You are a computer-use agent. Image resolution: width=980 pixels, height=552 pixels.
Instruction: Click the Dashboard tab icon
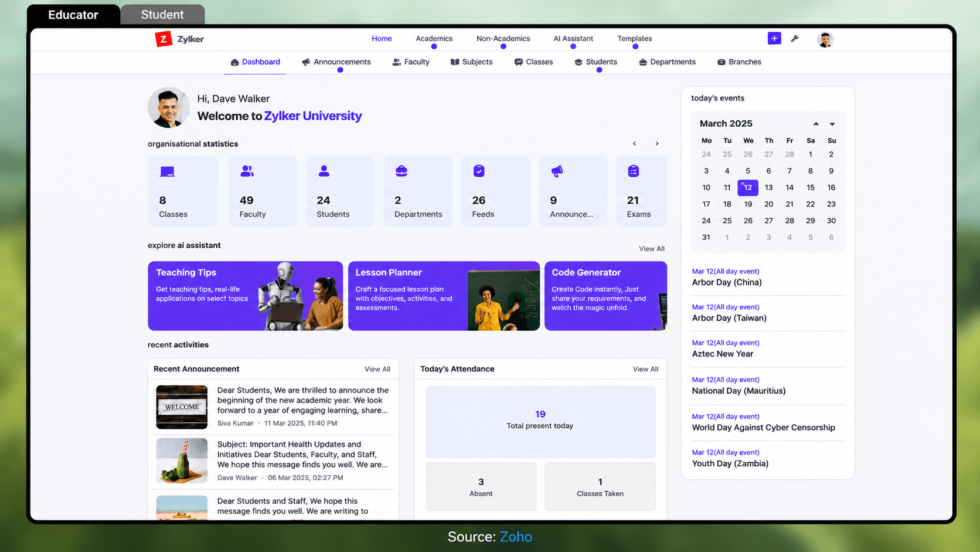[234, 62]
